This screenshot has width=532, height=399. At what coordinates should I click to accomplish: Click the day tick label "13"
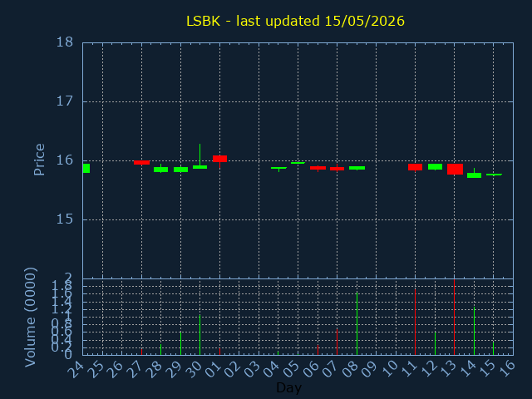tap(447, 369)
